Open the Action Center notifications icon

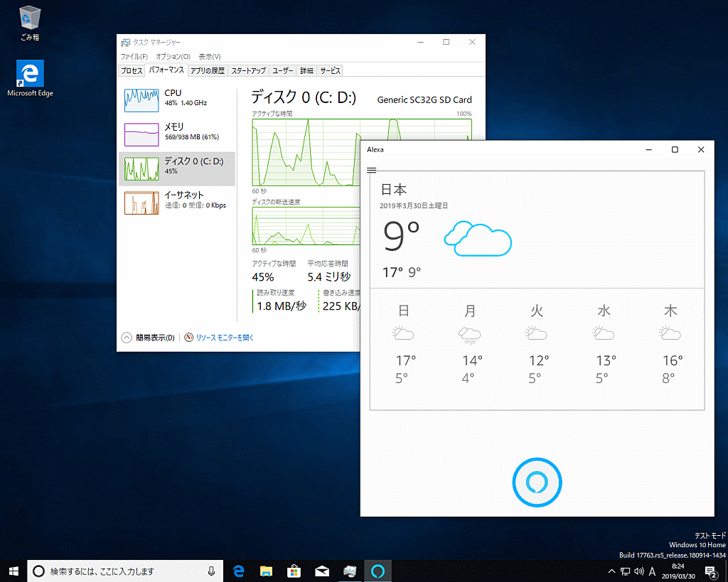(x=711, y=571)
